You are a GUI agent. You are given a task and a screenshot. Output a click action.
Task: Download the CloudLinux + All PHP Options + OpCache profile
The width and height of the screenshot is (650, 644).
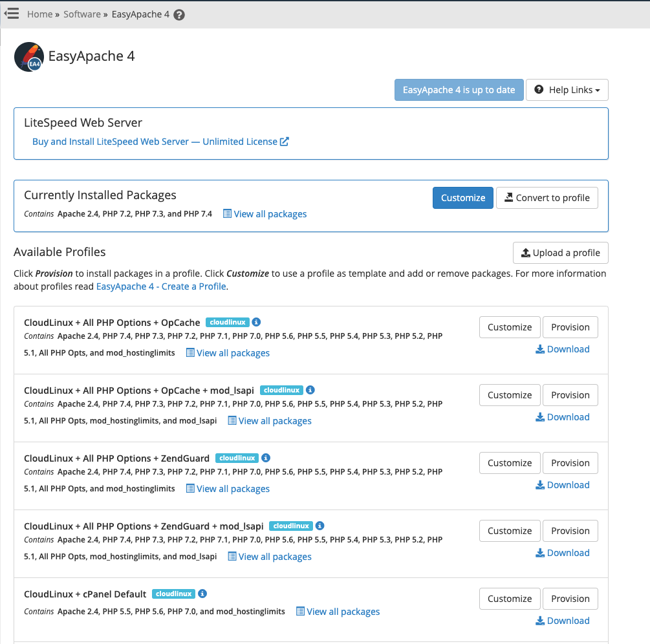pos(563,349)
